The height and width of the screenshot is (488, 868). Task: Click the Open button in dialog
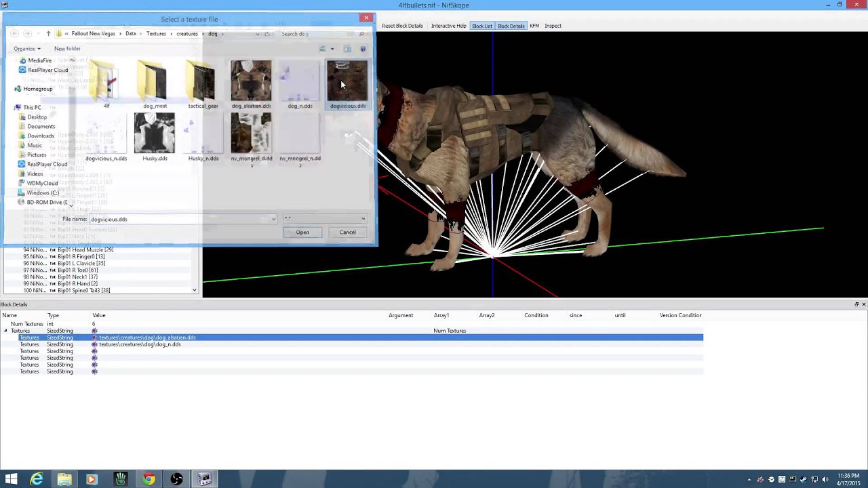(302, 232)
